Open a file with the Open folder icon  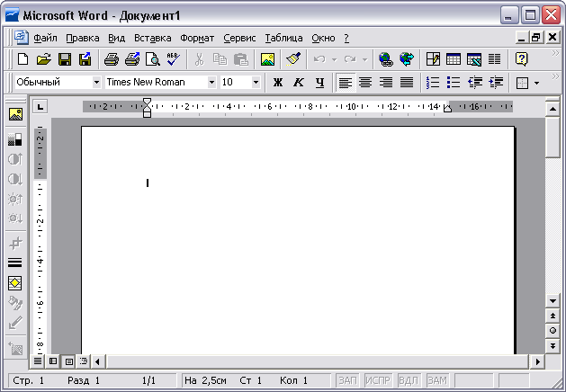44,59
